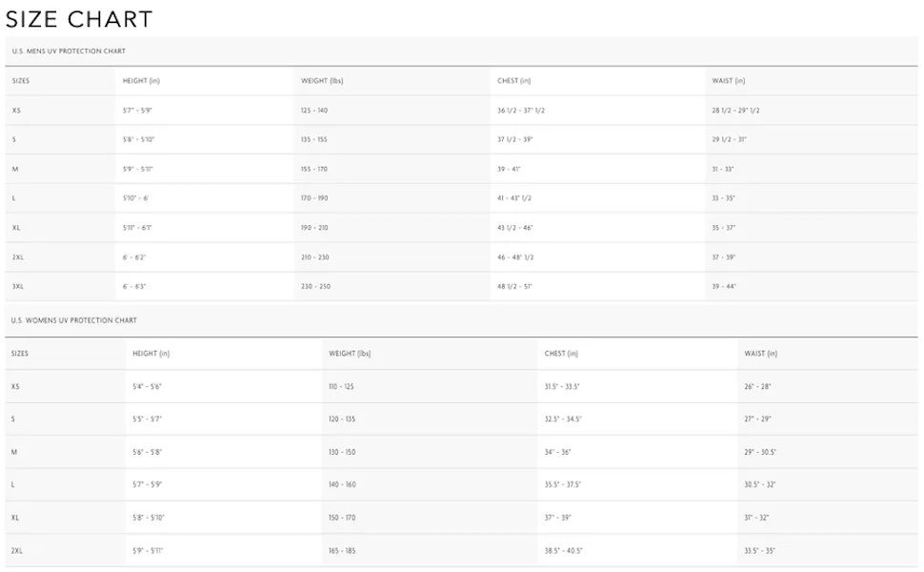Click the "SIZE CHART" heading
Image resolution: width=924 pixels, height=572 pixels.
pyautogui.click(x=79, y=19)
